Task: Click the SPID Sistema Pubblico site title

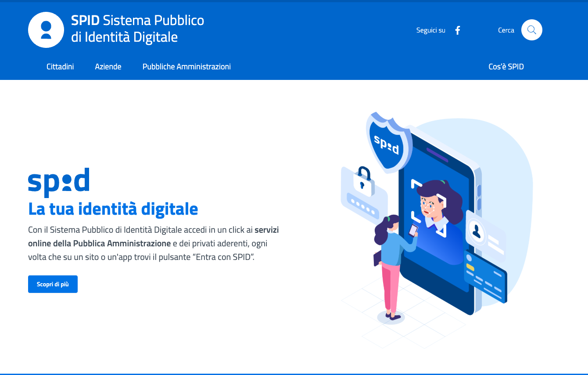Action: tap(137, 29)
